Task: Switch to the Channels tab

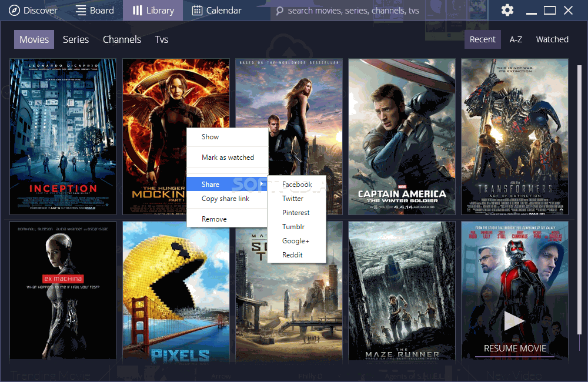Action: coord(122,39)
